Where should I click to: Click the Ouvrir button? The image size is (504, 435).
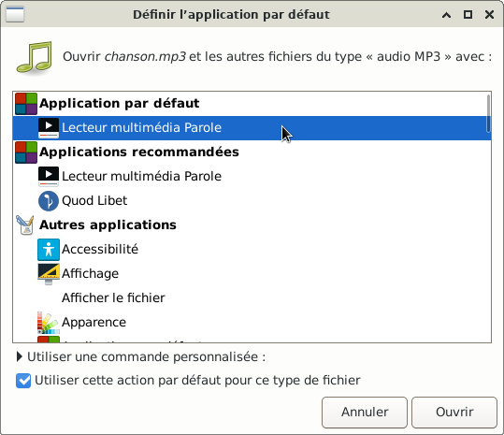tap(454, 413)
